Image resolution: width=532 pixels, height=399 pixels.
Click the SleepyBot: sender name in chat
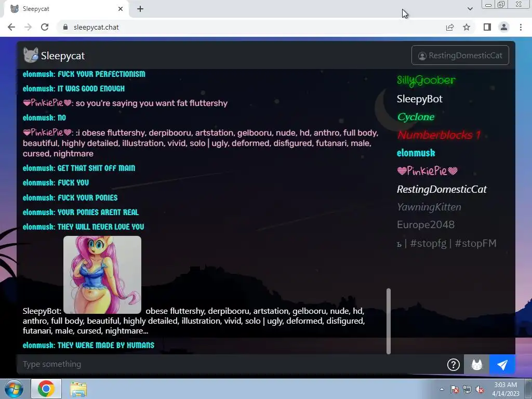pyautogui.click(x=42, y=311)
